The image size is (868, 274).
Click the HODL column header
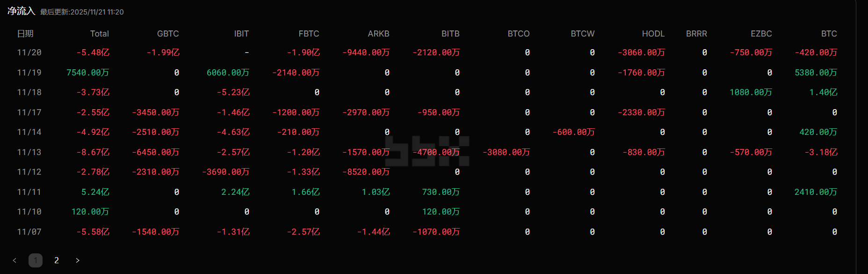pyautogui.click(x=653, y=34)
